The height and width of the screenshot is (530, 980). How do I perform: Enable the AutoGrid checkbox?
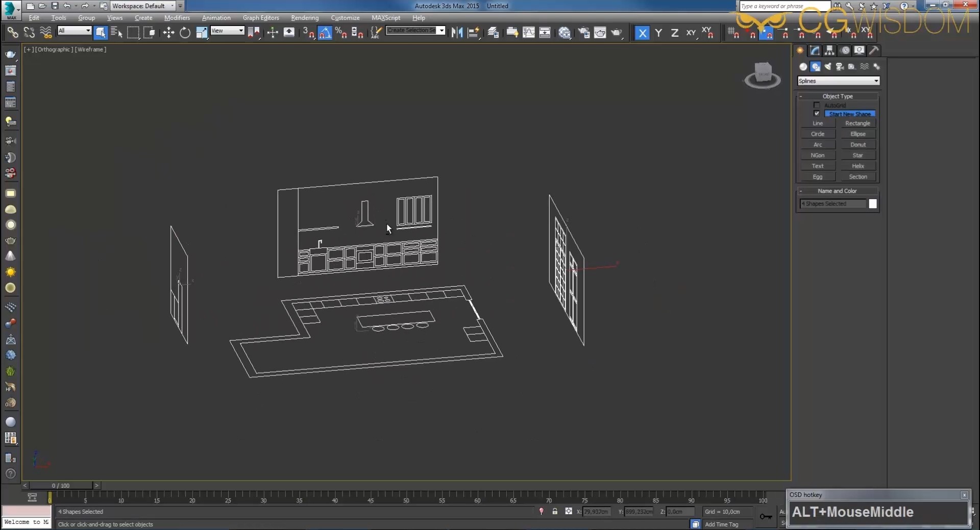(817, 105)
